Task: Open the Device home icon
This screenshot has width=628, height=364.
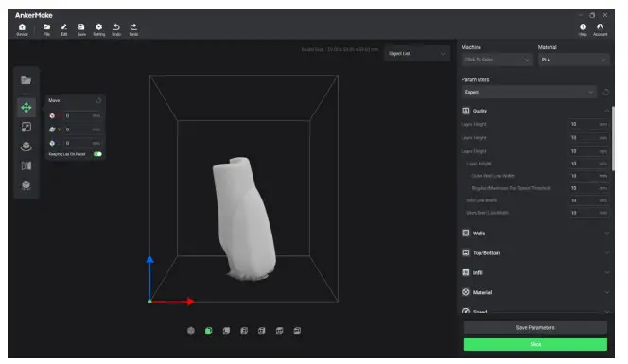Action: pyautogui.click(x=22, y=29)
